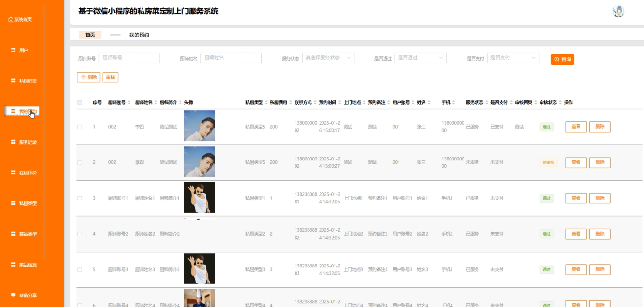Select 我的预约 sidebar item
644x307 pixels.
(22, 111)
